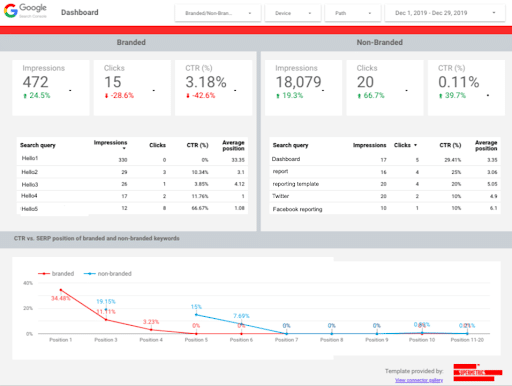
Task: Click the 66.67% CTR cell for Hello5
Action: 200,208
